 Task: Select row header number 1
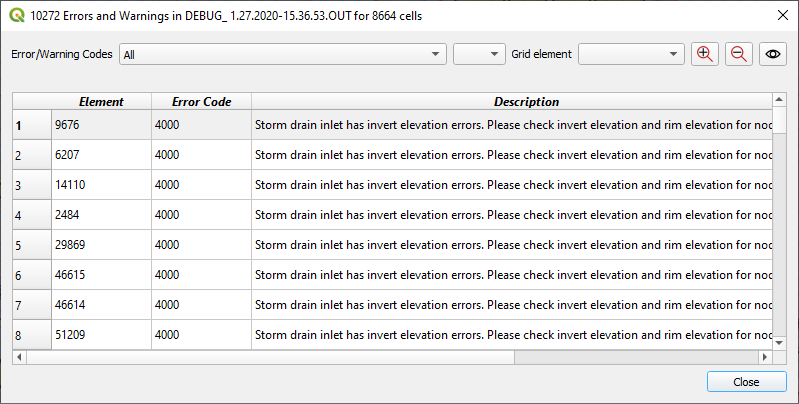click(x=32, y=125)
